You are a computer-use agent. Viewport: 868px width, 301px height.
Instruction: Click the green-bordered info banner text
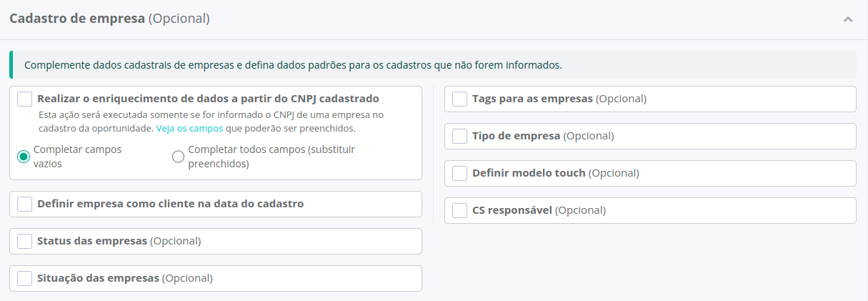[x=293, y=65]
